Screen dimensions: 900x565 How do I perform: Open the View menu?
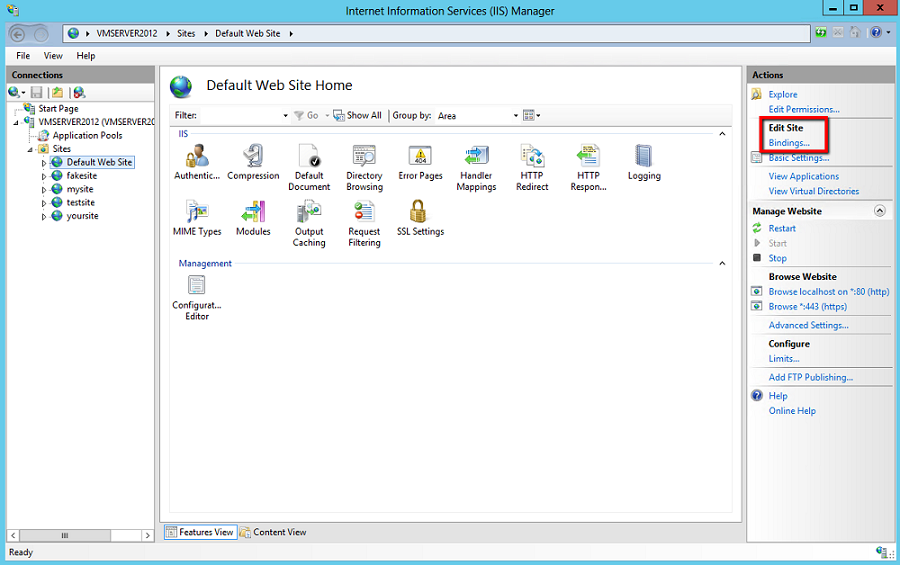[53, 56]
